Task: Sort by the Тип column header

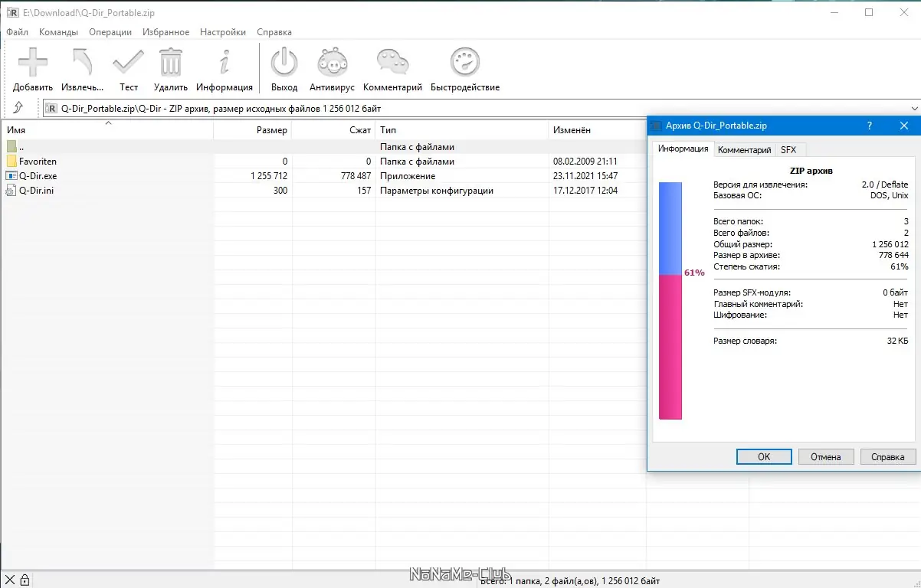Action: pos(462,130)
